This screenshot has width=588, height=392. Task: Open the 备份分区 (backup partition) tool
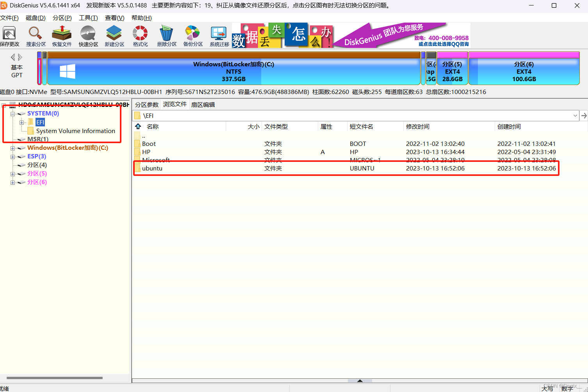click(193, 36)
